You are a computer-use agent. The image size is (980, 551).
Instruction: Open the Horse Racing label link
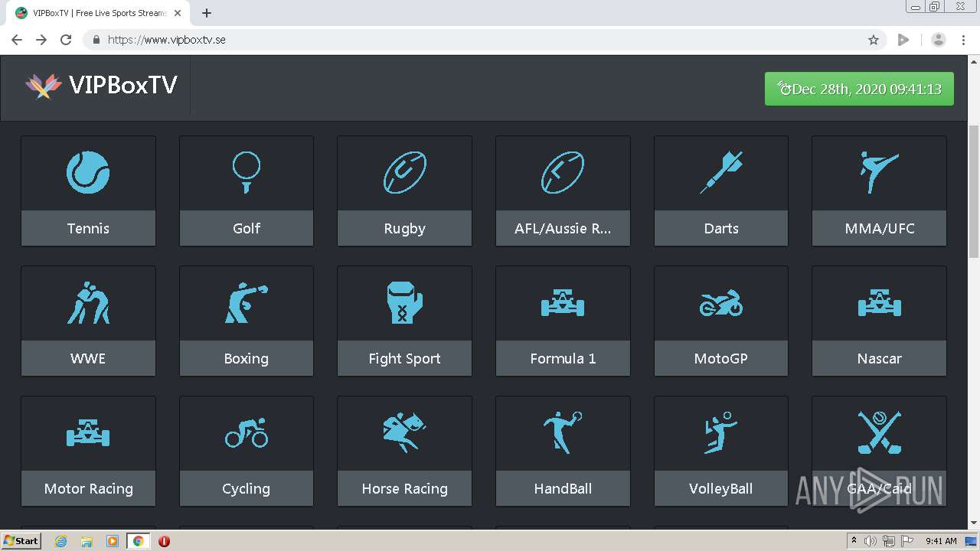[404, 488]
